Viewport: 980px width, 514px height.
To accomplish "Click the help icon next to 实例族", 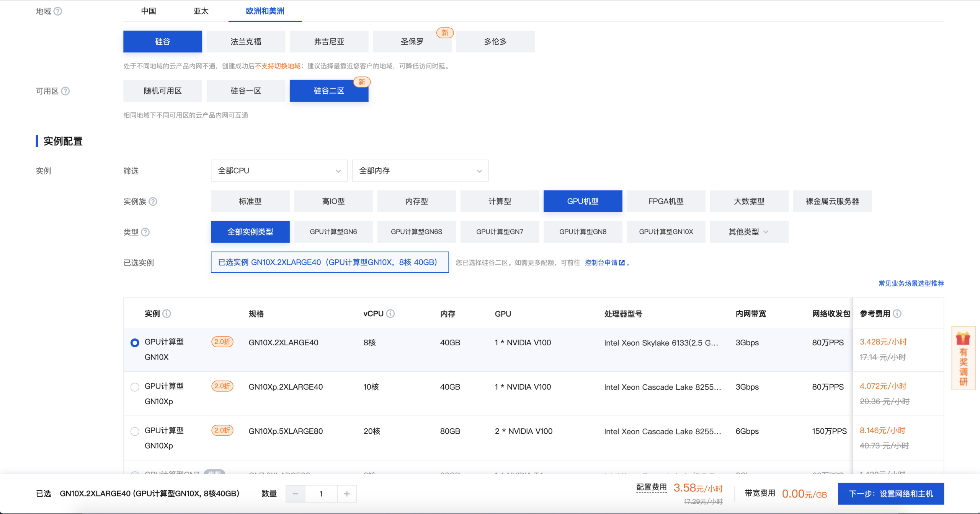I will [153, 202].
